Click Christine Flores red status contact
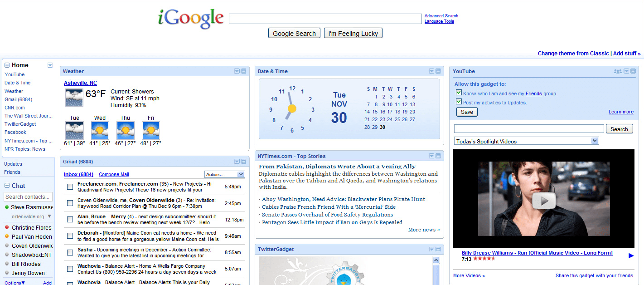Viewport: 644px width, 285px height. (29, 228)
